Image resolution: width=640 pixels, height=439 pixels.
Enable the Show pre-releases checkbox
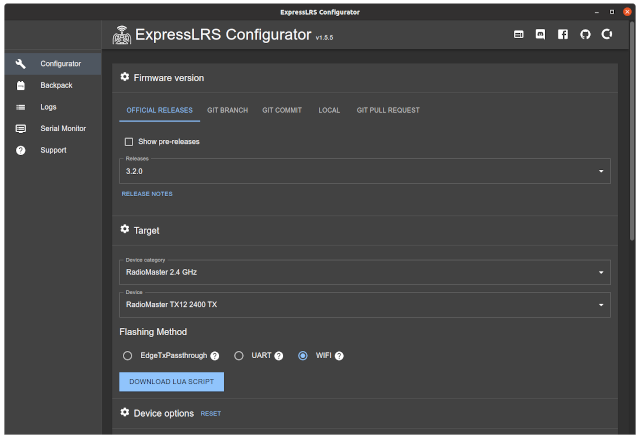click(x=129, y=142)
